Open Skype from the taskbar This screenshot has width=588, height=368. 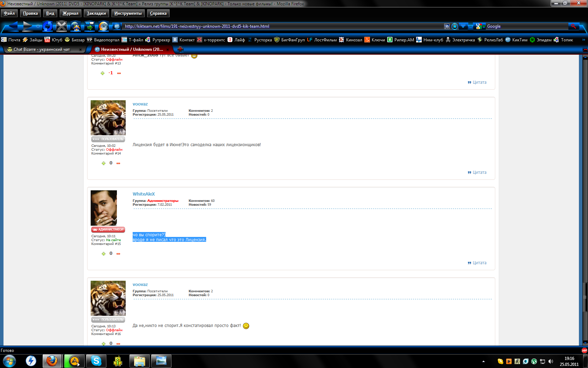[x=96, y=361]
